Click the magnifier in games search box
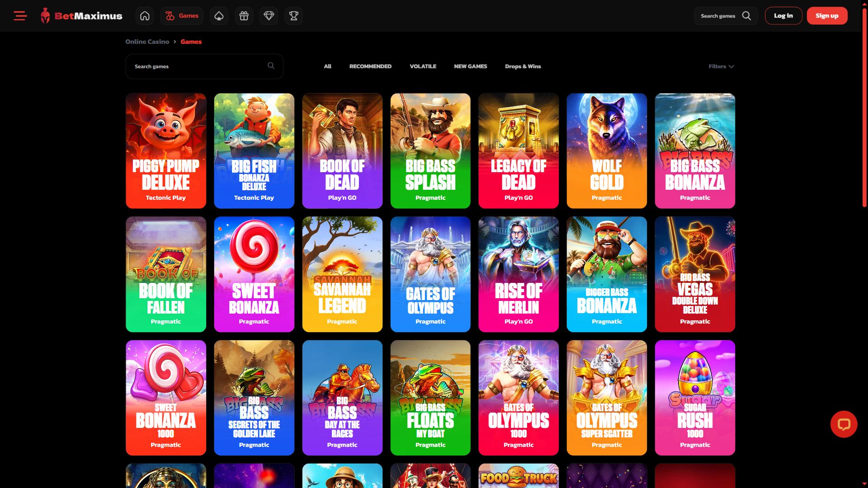The image size is (868, 488). click(271, 66)
